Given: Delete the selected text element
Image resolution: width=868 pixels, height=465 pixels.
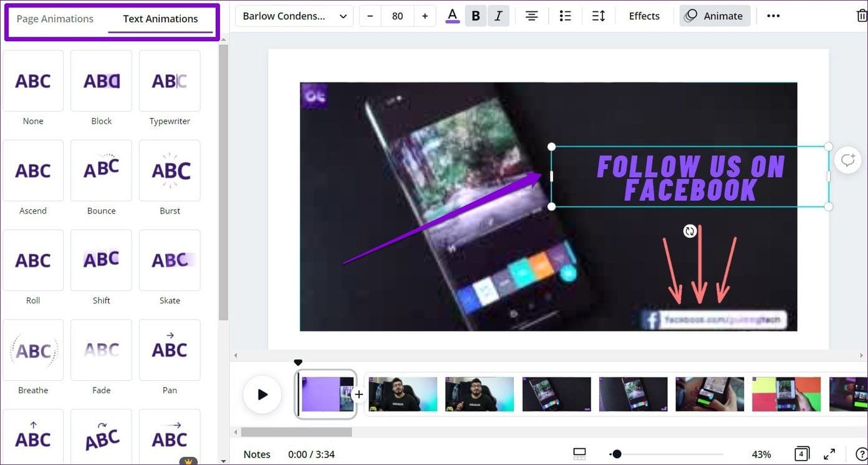Looking at the screenshot, I should point(862,16).
